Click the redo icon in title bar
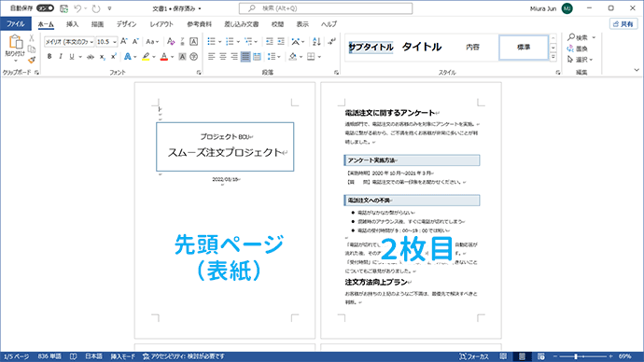This screenshot has width=644, height=362. [x=96, y=8]
